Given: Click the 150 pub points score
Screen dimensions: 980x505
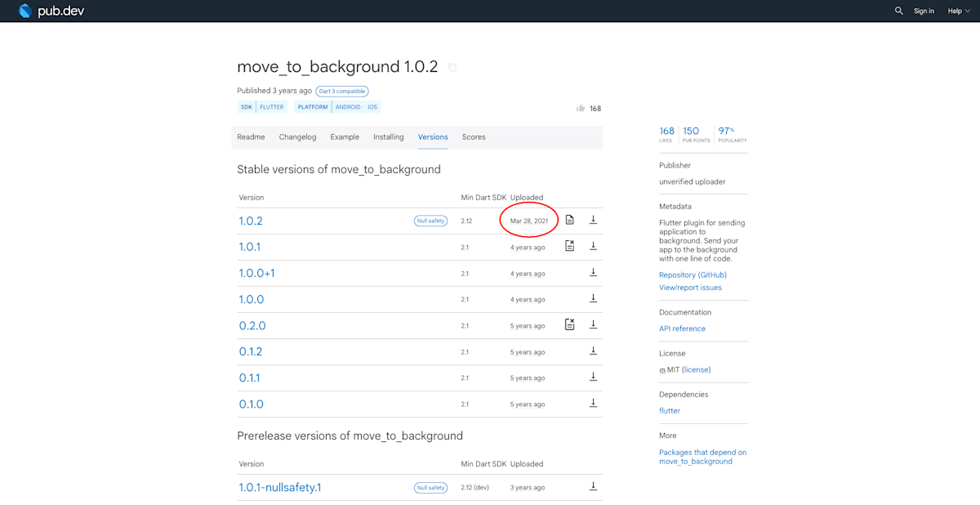Looking at the screenshot, I should tap(696, 134).
